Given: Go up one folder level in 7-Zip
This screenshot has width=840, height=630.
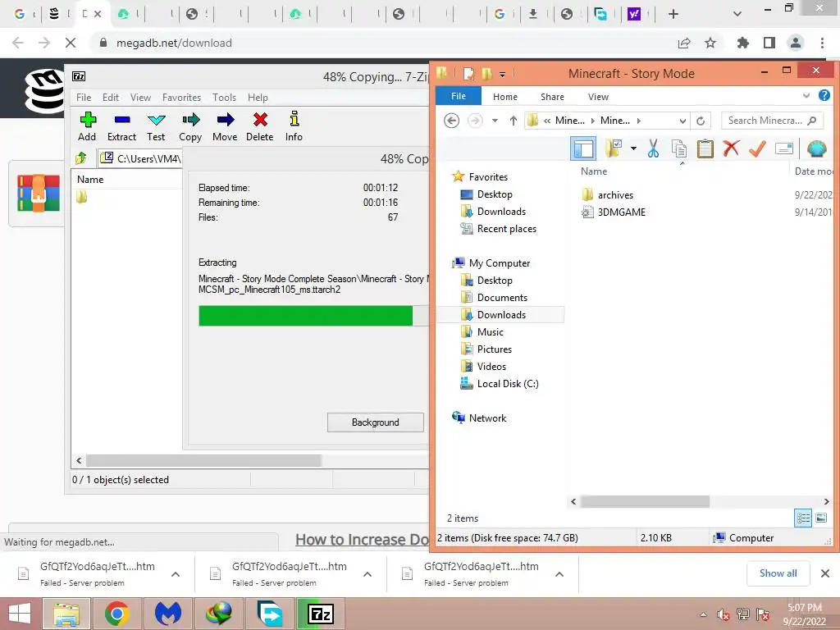Looking at the screenshot, I should [x=81, y=157].
